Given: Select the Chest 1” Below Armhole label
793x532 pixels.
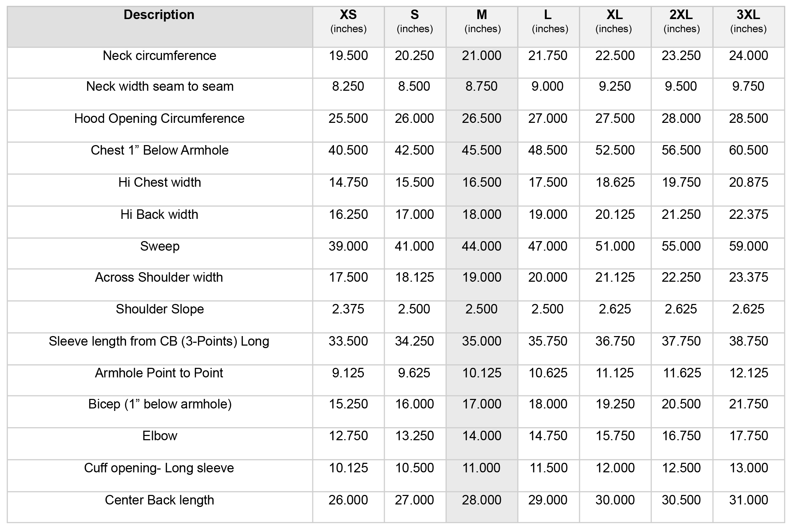Looking at the screenshot, I should 160,150.
